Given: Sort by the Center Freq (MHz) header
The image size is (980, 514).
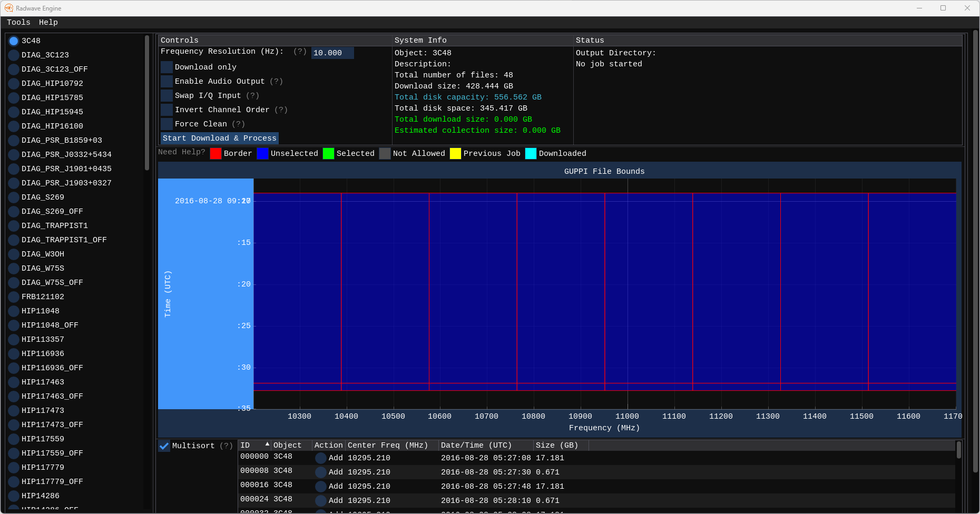Looking at the screenshot, I should 387,445.
